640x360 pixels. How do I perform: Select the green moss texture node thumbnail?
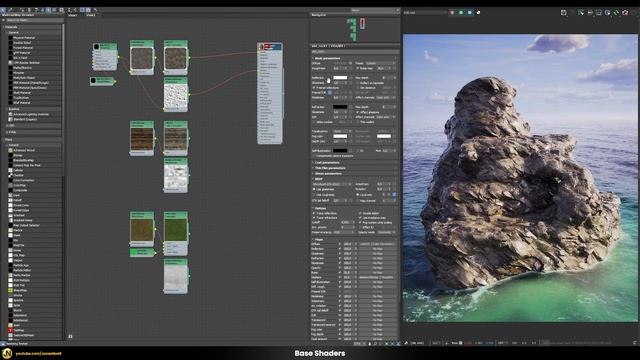click(176, 230)
